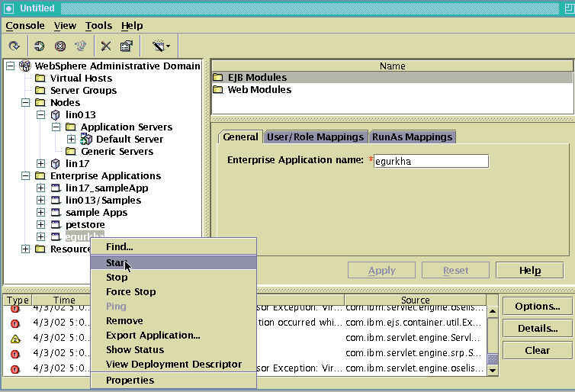This screenshot has width=575, height=392.
Task: Choose Force Stop from the context menu
Action: [173, 291]
